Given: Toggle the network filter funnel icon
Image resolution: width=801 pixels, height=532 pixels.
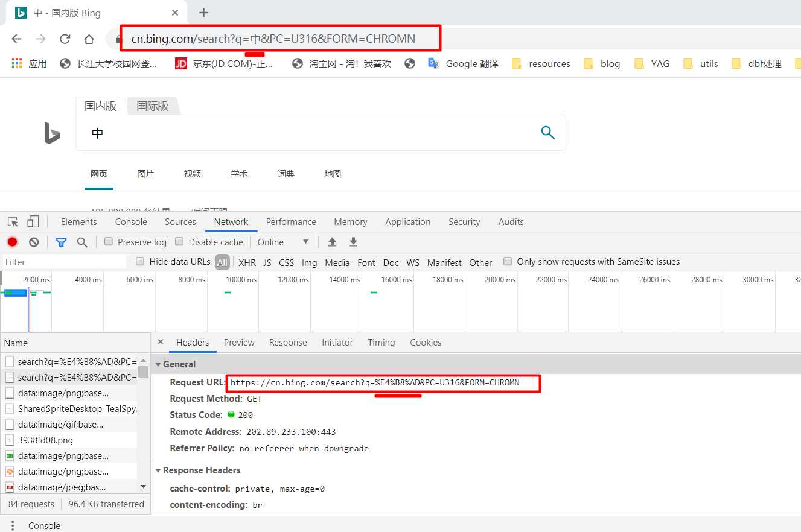Looking at the screenshot, I should click(61, 242).
